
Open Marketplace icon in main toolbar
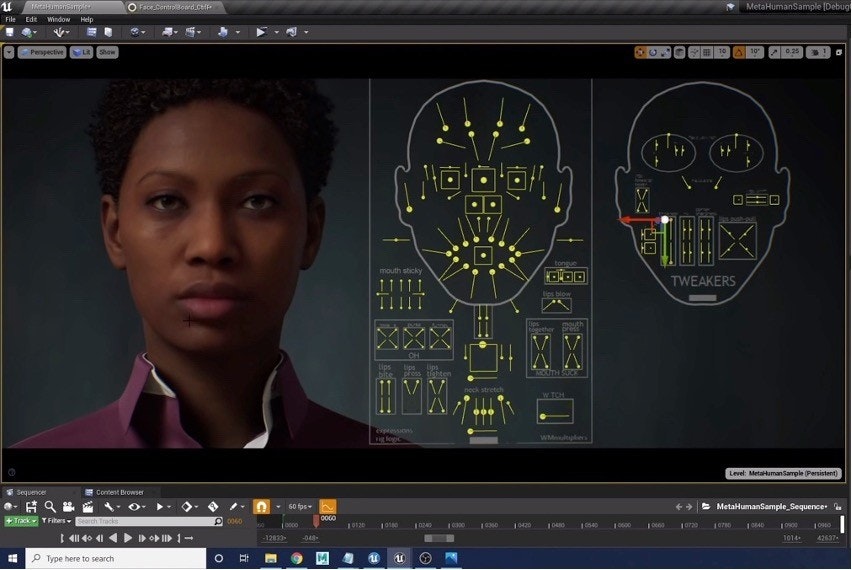(x=108, y=32)
